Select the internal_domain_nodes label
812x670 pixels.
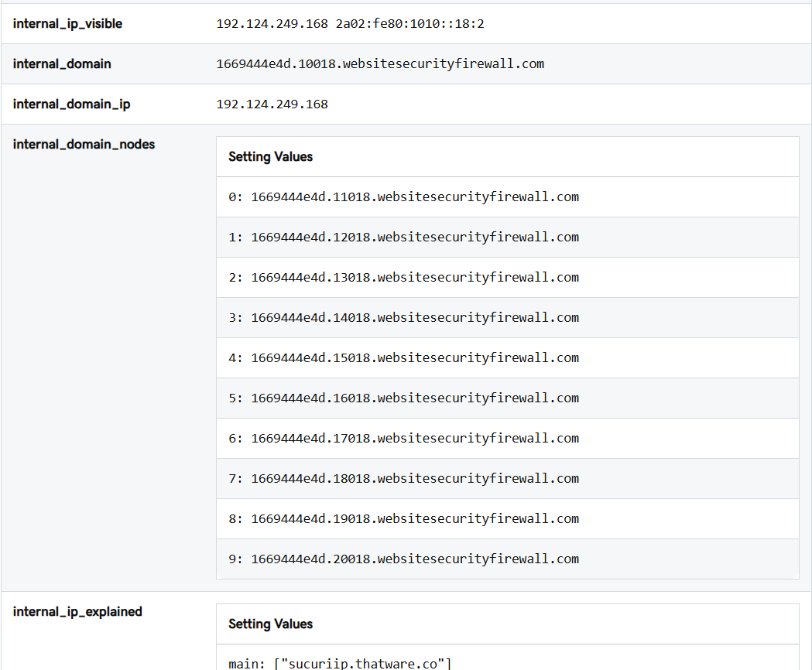point(84,145)
